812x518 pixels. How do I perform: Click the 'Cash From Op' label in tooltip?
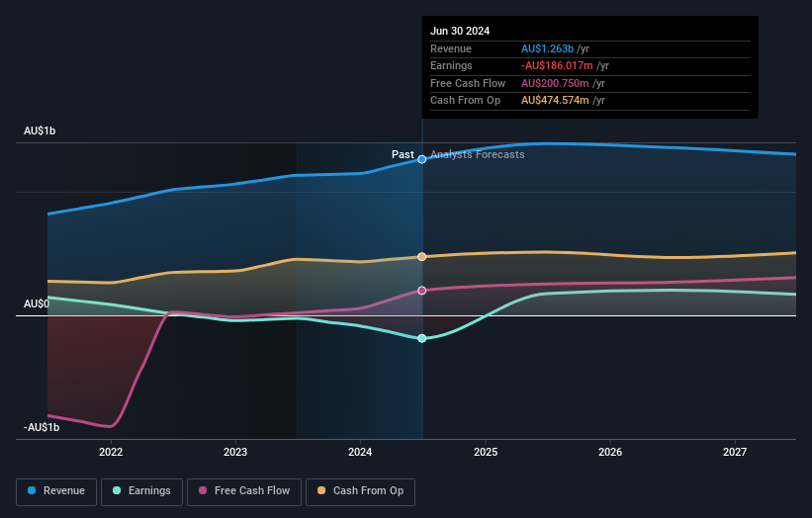click(465, 101)
